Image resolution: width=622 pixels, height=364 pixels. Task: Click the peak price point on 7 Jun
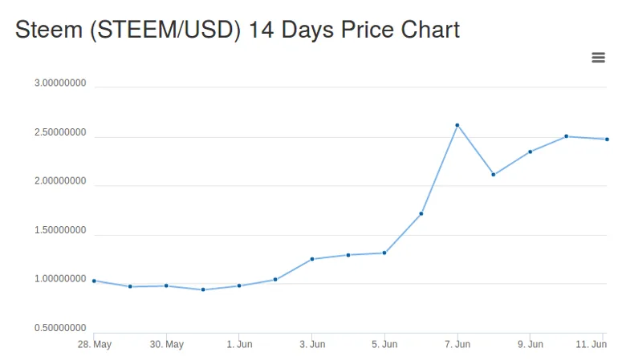click(457, 125)
